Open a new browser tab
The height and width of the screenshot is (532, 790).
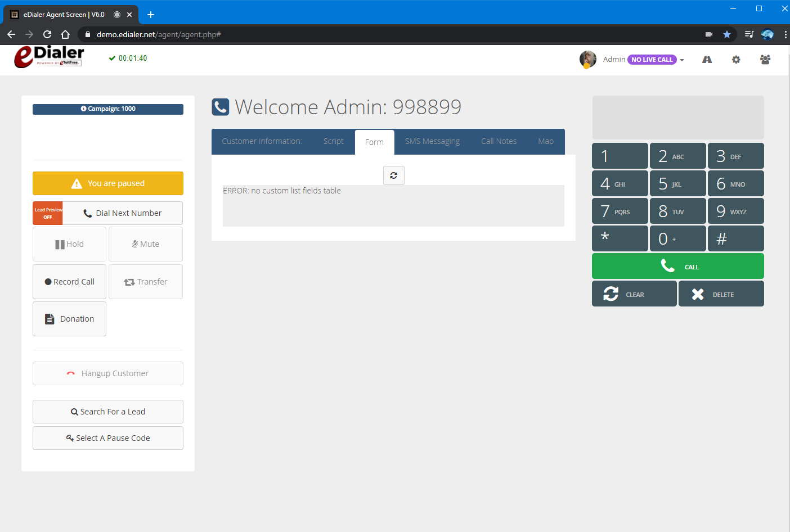[151, 15]
